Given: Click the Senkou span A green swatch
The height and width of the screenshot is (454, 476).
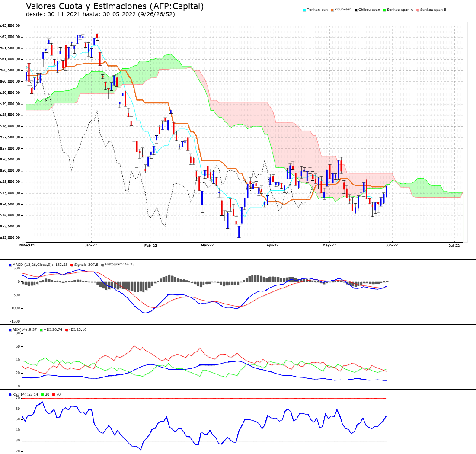Looking at the screenshot, I should pyautogui.click(x=384, y=10).
